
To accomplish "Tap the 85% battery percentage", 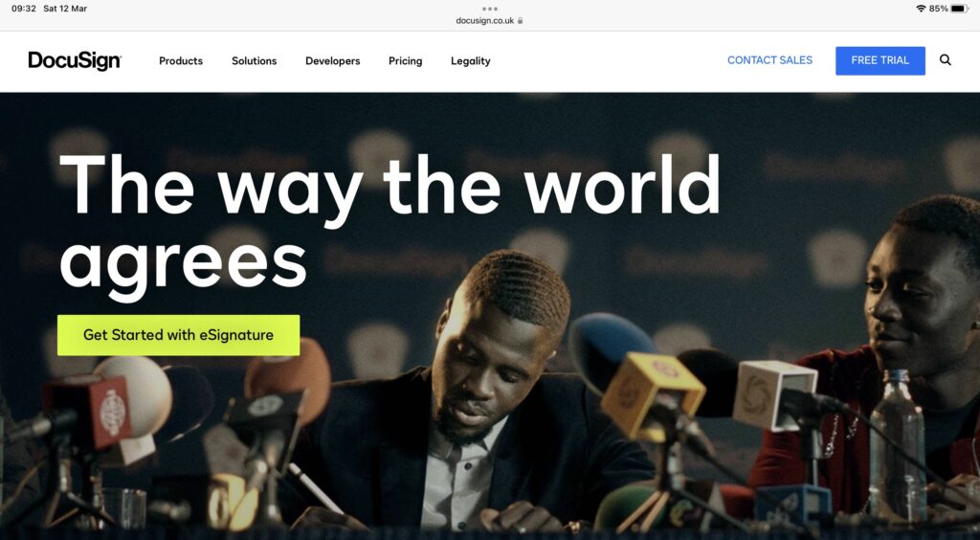I will point(938,9).
